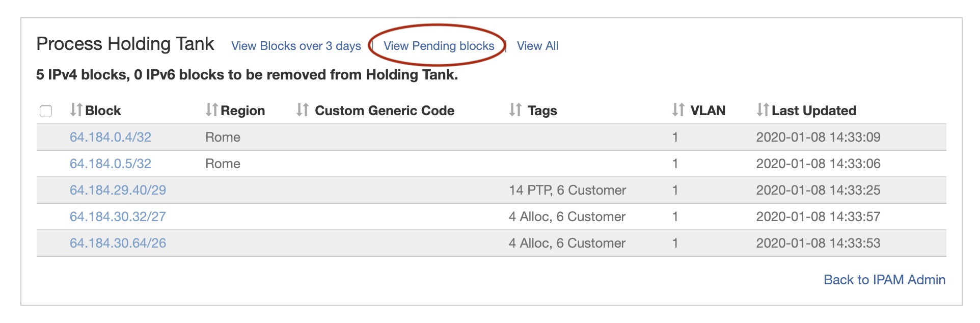Toggle the select-all blocks checkbox
Viewport: 980px width, 323px height.
[46, 111]
